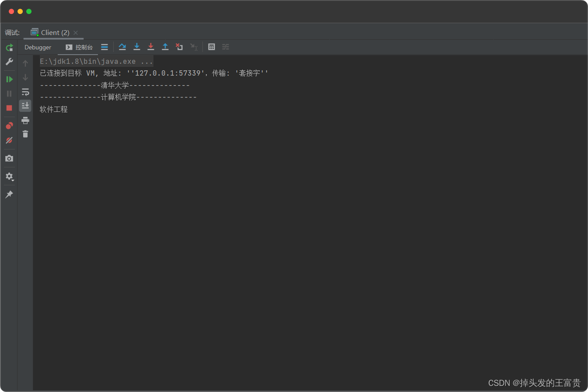The height and width of the screenshot is (392, 588).
Task: Switch to the Debugger tab
Action: (x=38, y=47)
